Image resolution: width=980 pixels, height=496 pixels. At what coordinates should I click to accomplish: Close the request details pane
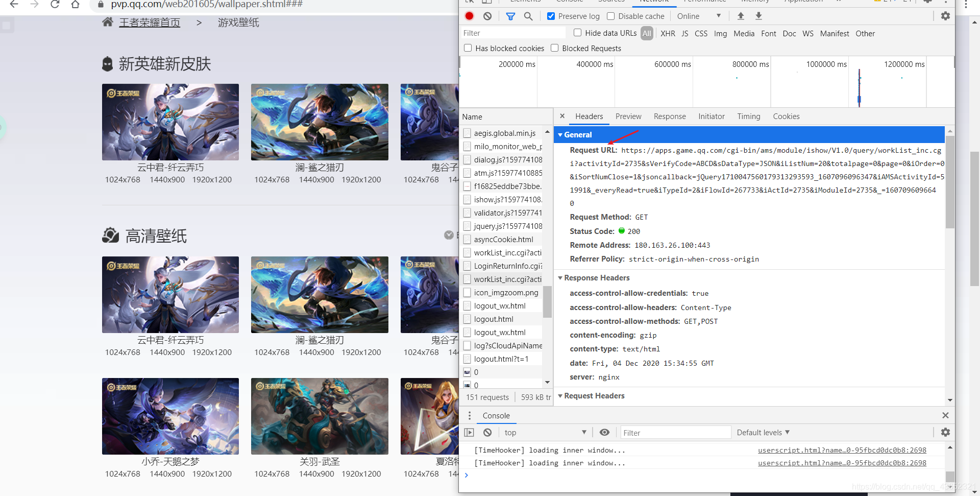pyautogui.click(x=562, y=116)
